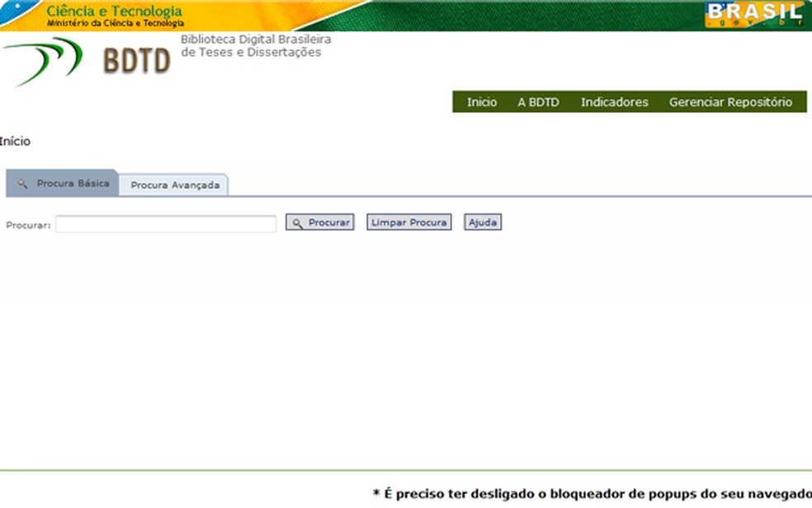Select Indicadores in the navigation bar
812x508 pixels.
point(614,101)
